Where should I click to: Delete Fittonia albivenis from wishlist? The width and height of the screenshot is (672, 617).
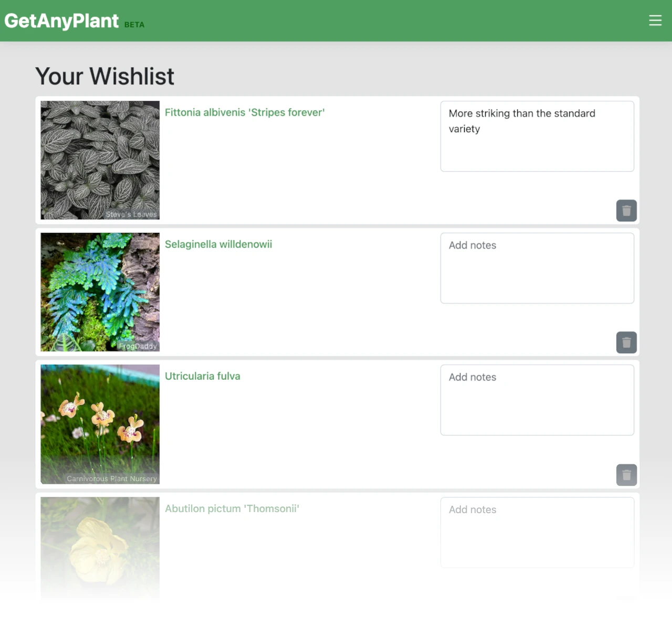pos(626,211)
